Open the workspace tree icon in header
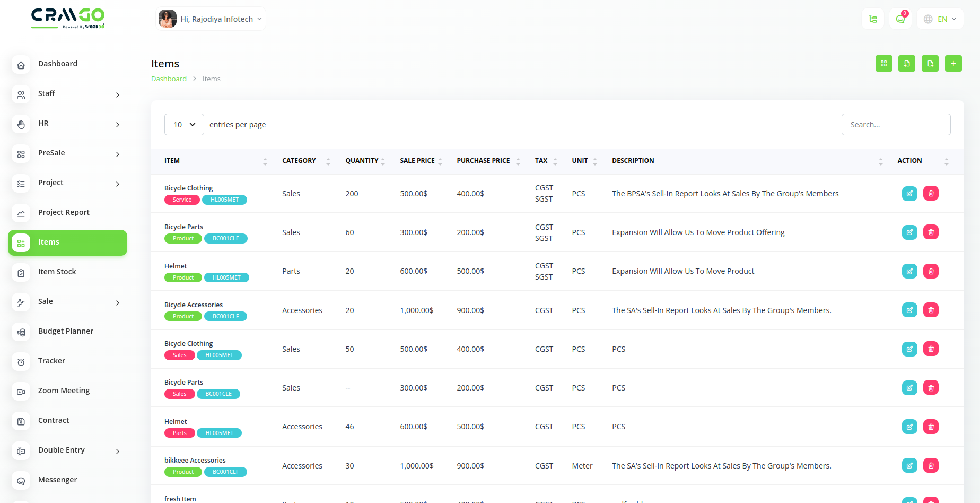The image size is (980, 503). pyautogui.click(x=872, y=19)
